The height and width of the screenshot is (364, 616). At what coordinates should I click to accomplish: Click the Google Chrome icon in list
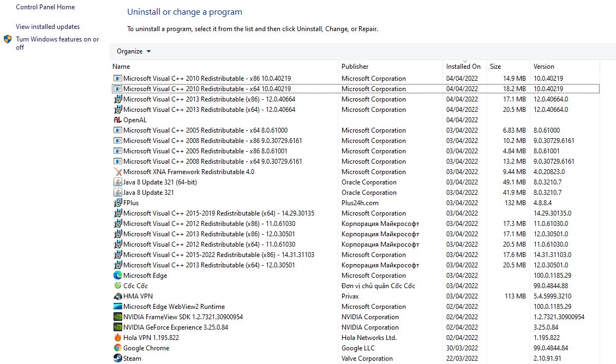[117, 348]
